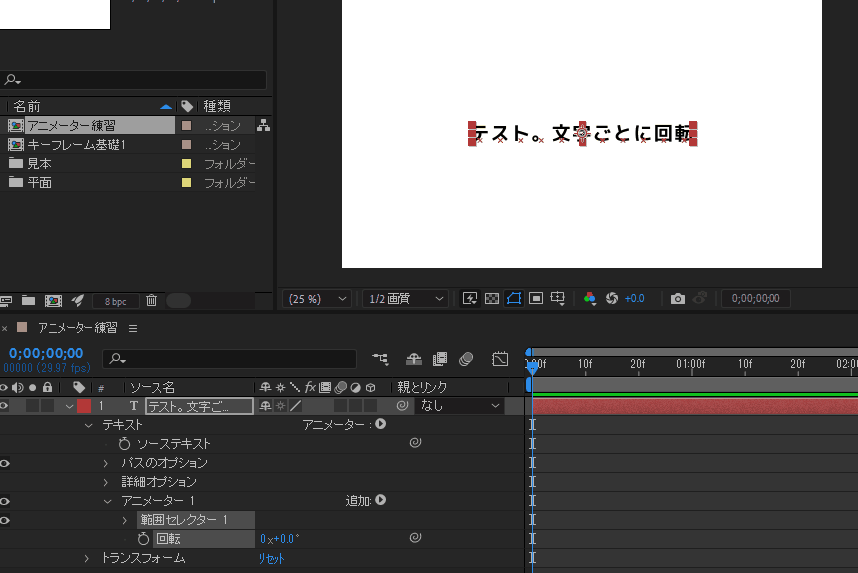This screenshot has width=858, height=573.
Task: Open grid and guide options
Action: pyautogui.click(x=558, y=298)
